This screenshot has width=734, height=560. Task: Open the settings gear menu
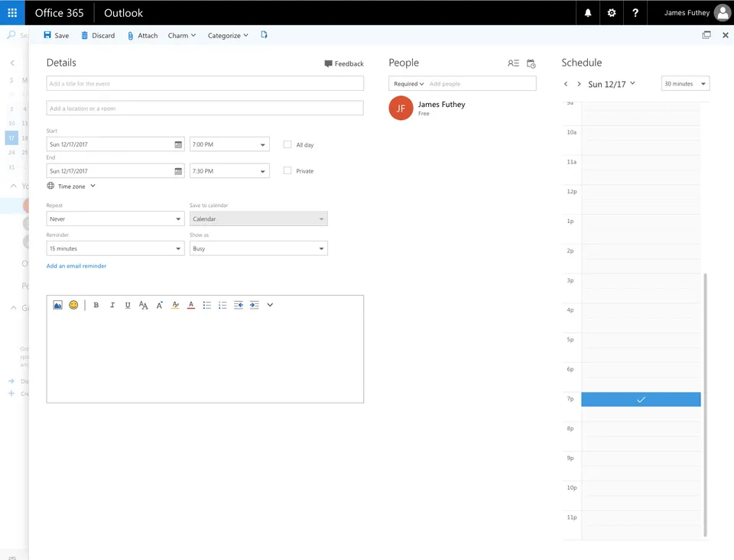[x=612, y=13]
